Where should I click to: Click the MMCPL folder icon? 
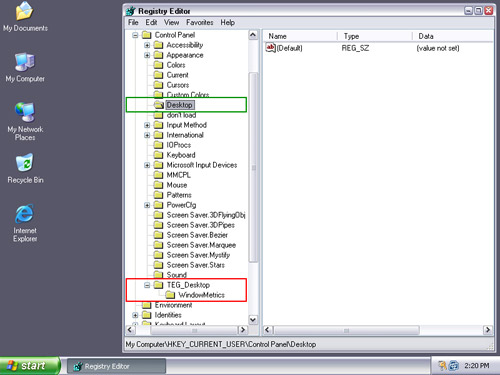coord(158,175)
